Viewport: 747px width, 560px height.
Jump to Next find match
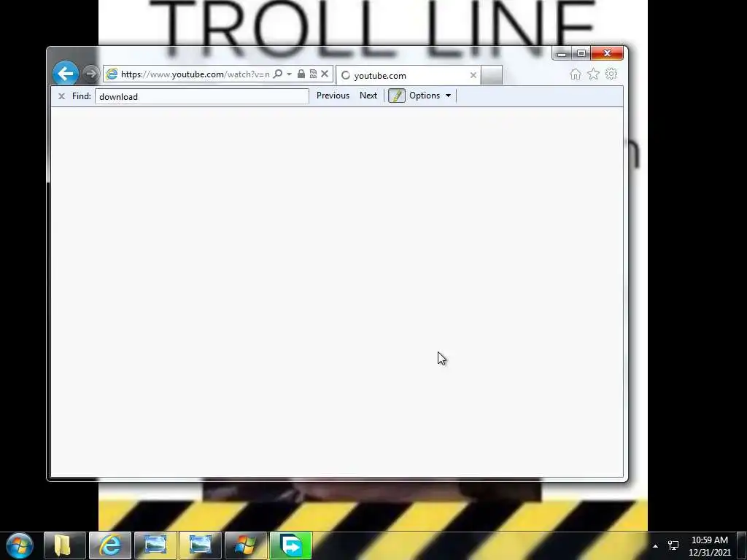368,96
